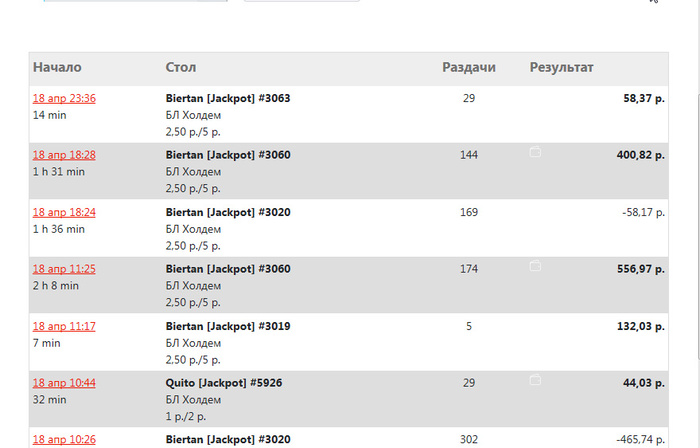Click the Biertan [Jackpot] #3019 table name
The height and width of the screenshot is (448, 700).
pos(228,326)
